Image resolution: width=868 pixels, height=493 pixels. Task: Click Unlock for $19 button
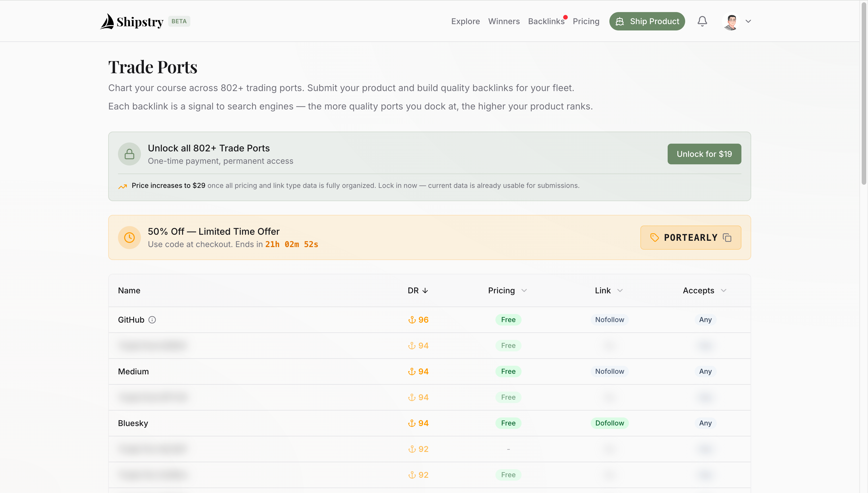point(704,154)
